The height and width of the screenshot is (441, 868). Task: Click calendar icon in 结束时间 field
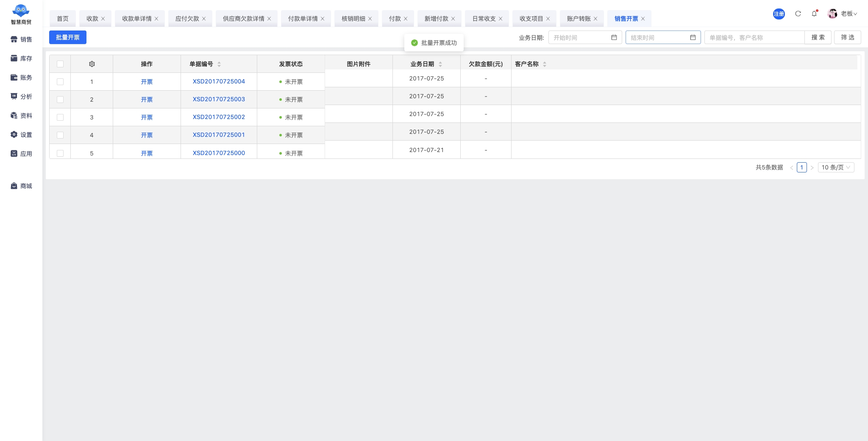[693, 37]
